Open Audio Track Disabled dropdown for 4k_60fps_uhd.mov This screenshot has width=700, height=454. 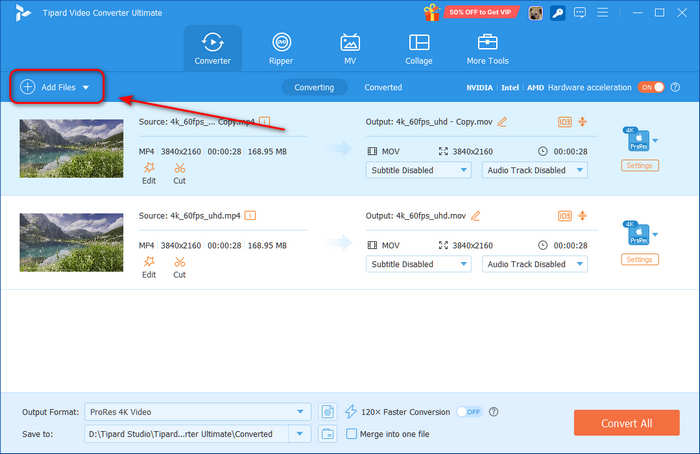tap(535, 264)
